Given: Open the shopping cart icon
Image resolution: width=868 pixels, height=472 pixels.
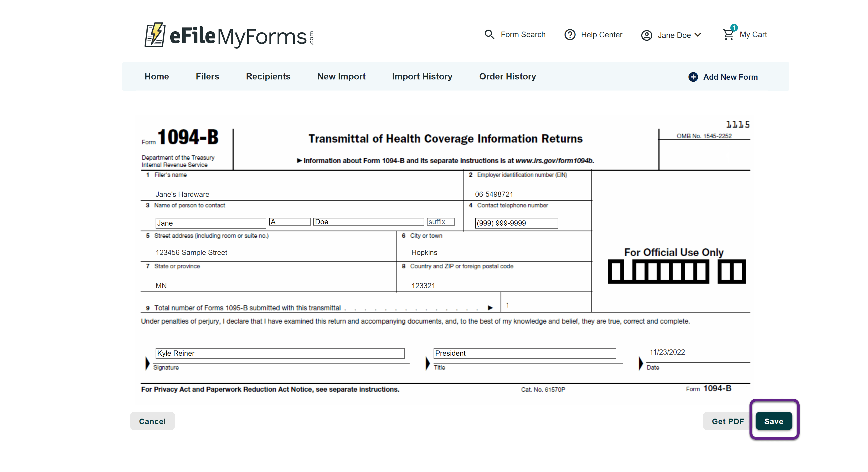Looking at the screenshot, I should 728,34.
